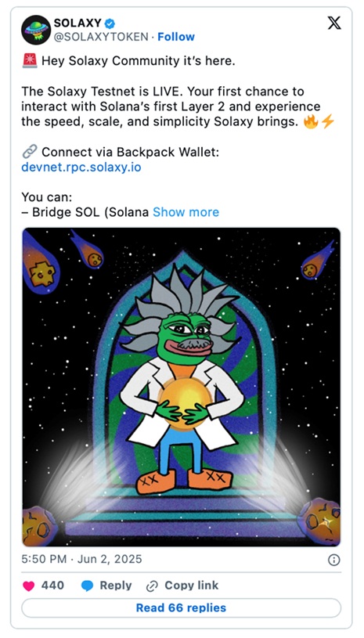Open the X logo in the top corner

(x=334, y=23)
